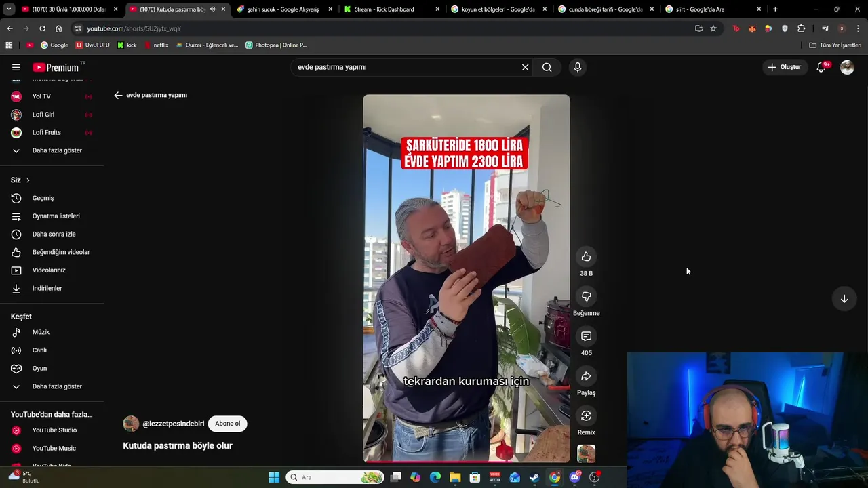Open the Photopea bookmark
This screenshot has width=868, height=488.
point(276,45)
